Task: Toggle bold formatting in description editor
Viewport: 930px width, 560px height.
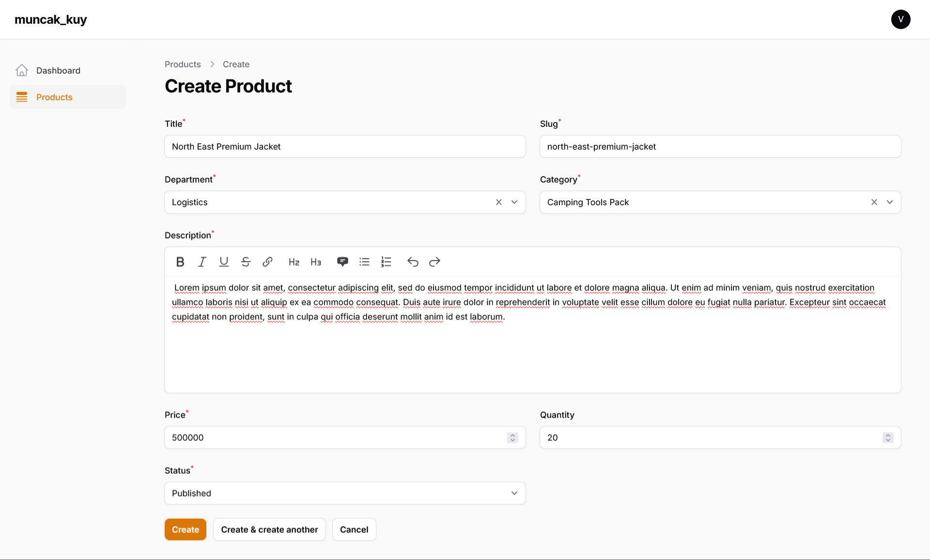Action: tap(180, 262)
